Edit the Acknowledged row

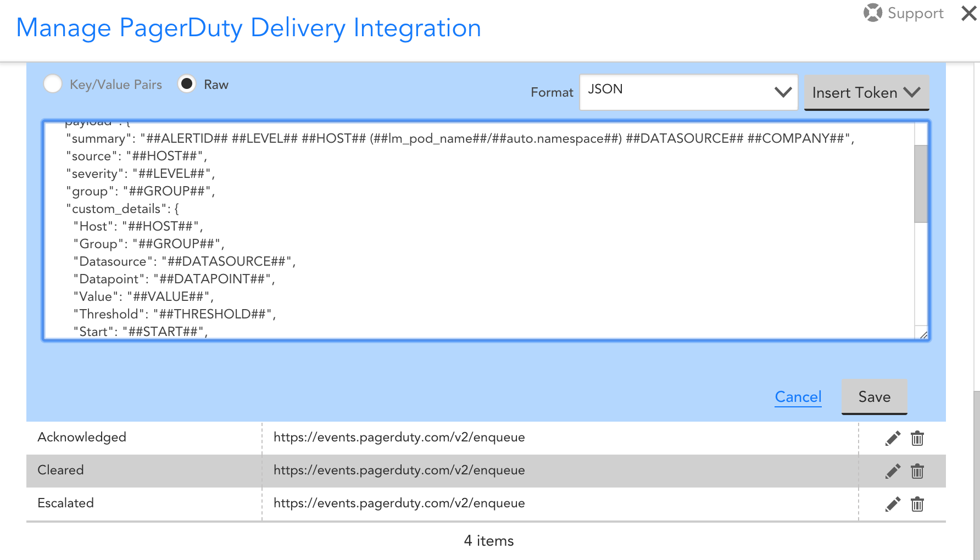tap(893, 438)
